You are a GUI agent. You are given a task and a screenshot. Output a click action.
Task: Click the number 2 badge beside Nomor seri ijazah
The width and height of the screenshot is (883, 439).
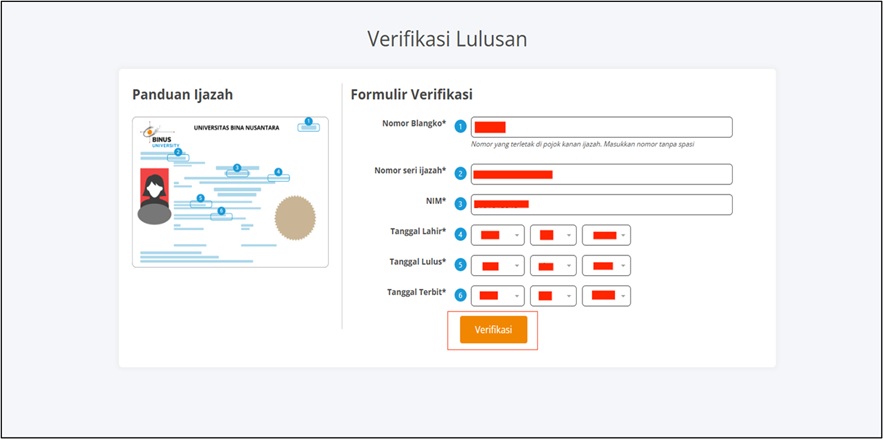(x=460, y=174)
